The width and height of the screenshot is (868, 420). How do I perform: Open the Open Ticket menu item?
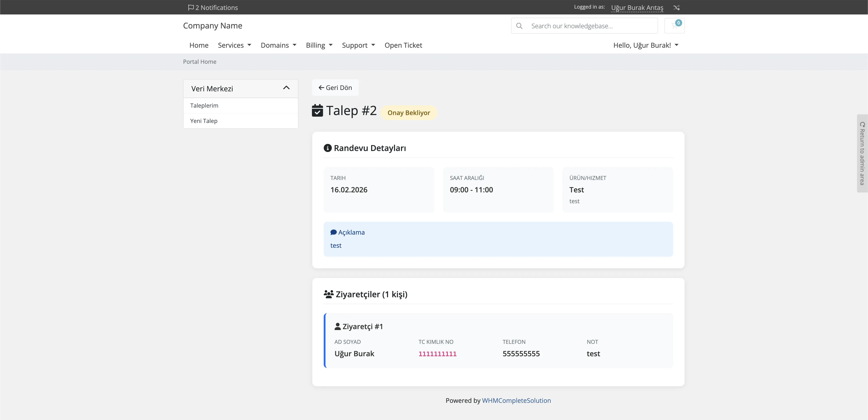(x=403, y=45)
